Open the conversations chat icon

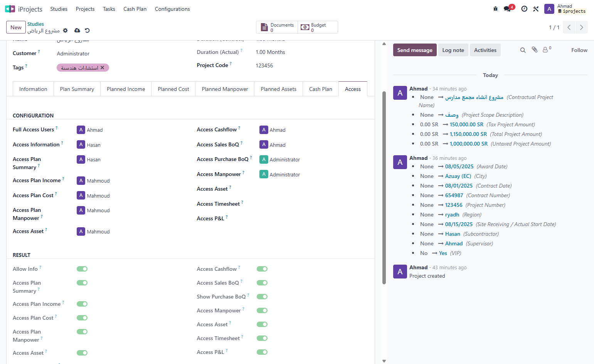coord(507,9)
